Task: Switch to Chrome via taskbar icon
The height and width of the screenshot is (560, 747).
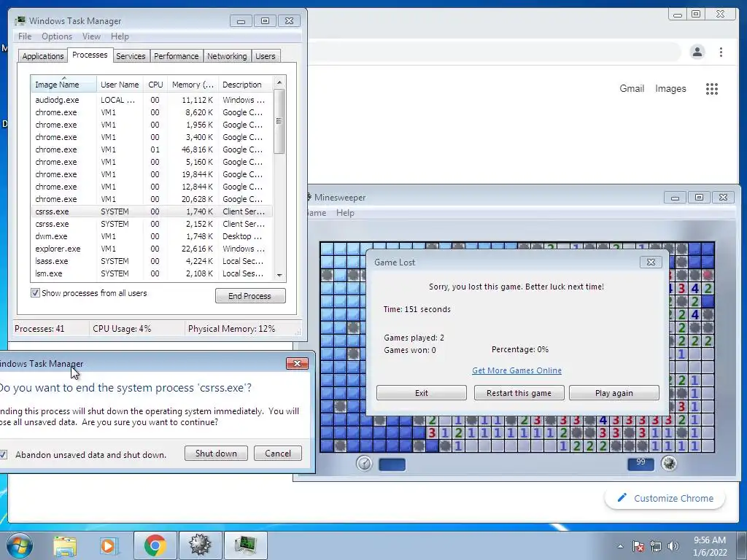Action: [x=155, y=545]
